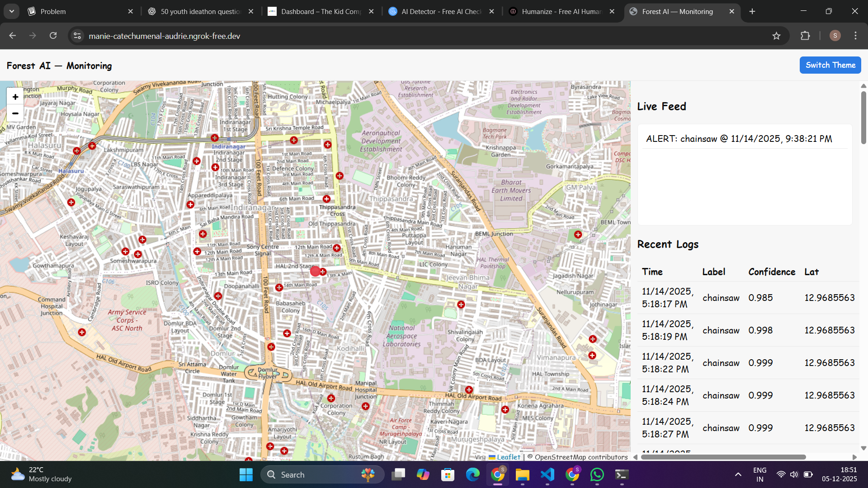Click the map zoom out minus button

[15, 113]
